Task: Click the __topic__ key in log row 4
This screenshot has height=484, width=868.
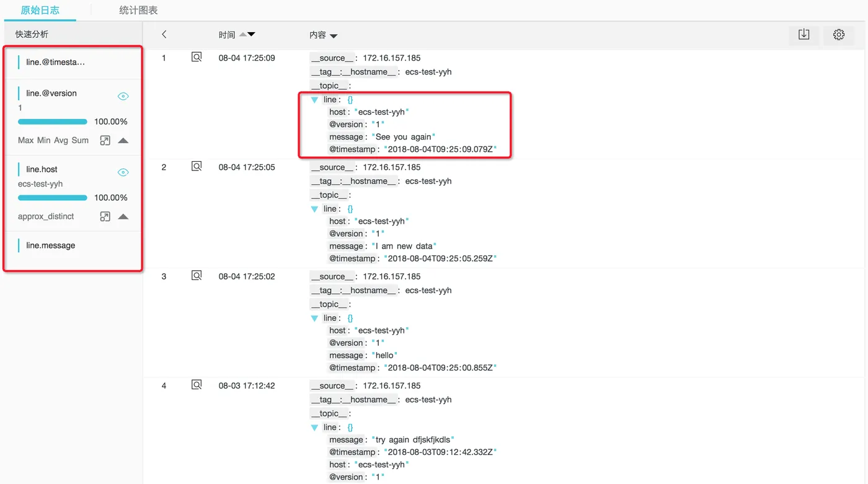Action: [329, 413]
